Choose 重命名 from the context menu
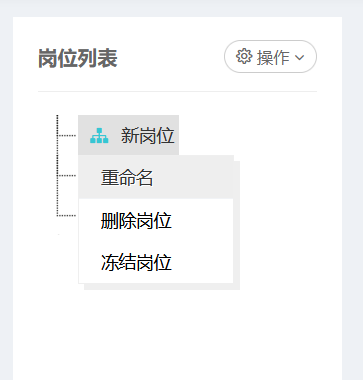 click(156, 177)
